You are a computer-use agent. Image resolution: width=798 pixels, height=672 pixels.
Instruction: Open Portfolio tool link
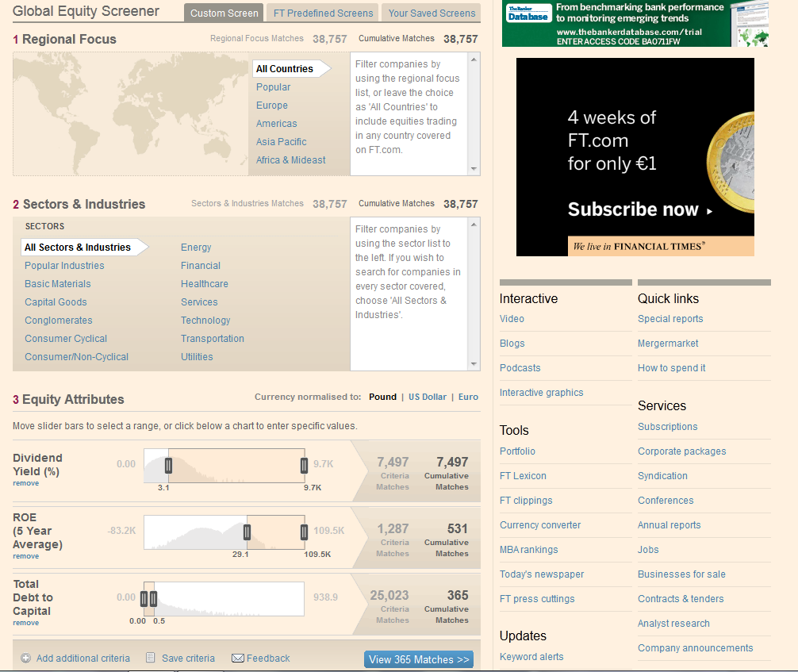click(x=517, y=451)
